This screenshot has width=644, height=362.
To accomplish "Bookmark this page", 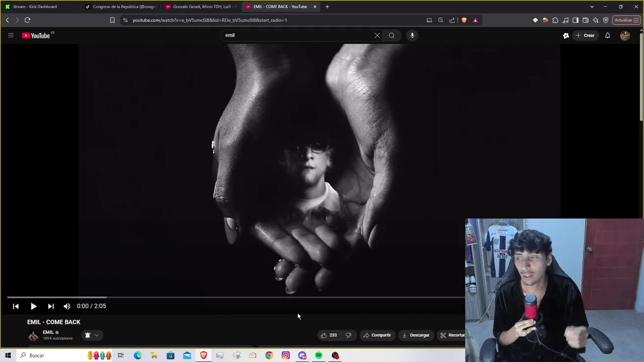I will click(x=112, y=20).
